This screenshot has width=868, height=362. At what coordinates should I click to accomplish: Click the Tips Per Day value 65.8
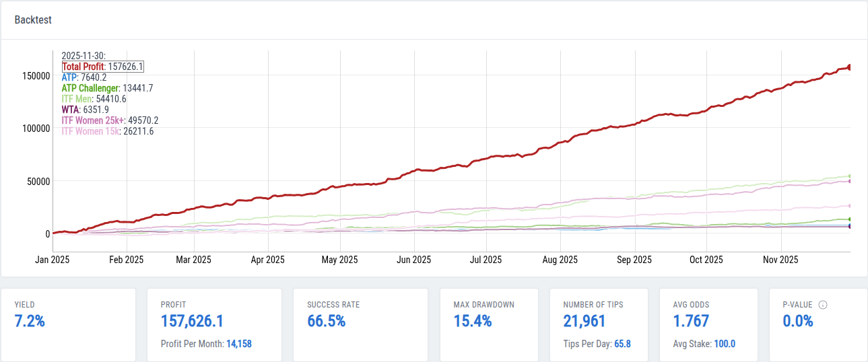pyautogui.click(x=622, y=344)
